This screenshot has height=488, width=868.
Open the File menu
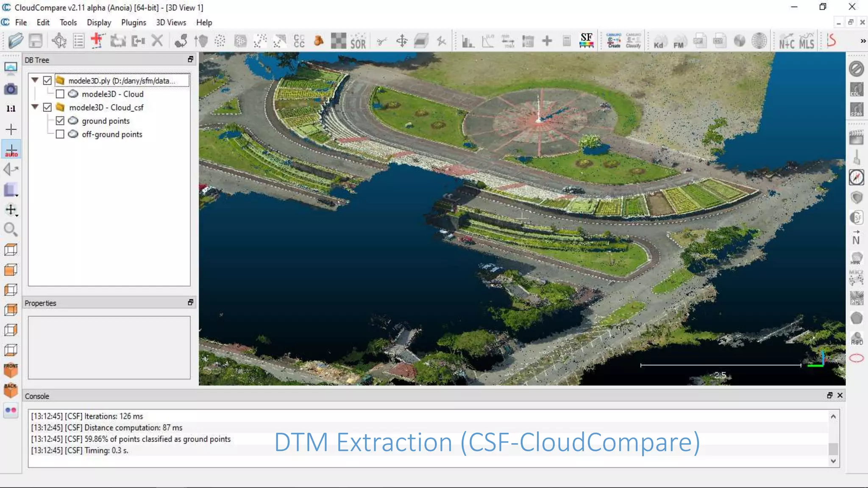pos(21,22)
